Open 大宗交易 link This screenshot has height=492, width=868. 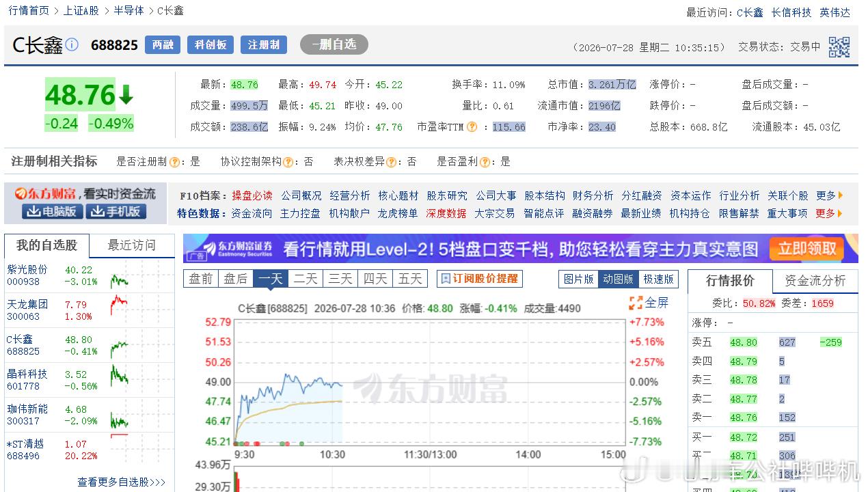click(x=495, y=213)
